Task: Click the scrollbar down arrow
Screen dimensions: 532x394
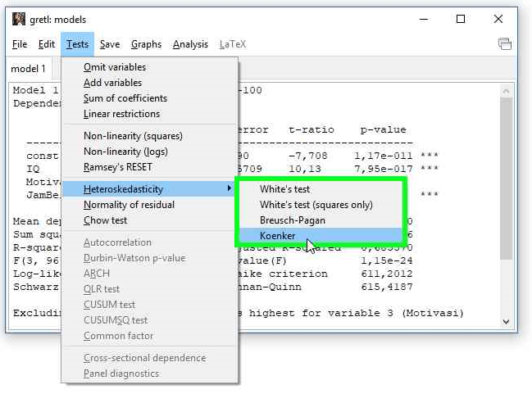Action: click(507, 322)
